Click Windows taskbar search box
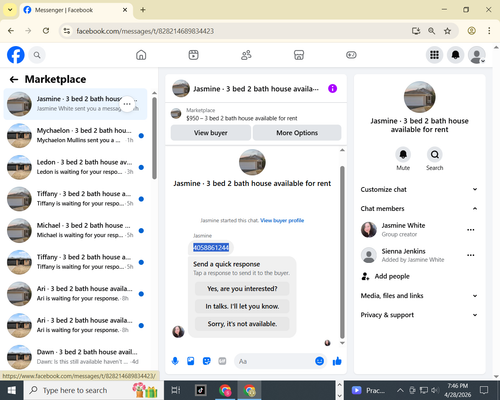This screenshot has width=500, height=400. [93, 390]
